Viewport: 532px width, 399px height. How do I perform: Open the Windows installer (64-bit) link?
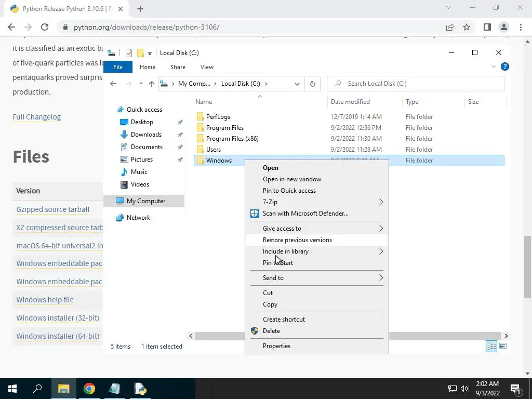pos(58,336)
